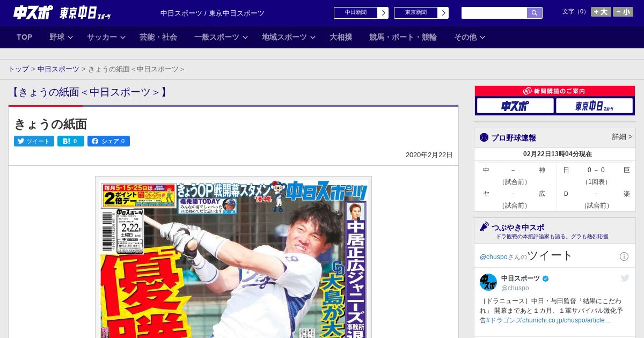Click 中スポ subscription banner button
Screen dimensions: 644x338
coord(515,106)
